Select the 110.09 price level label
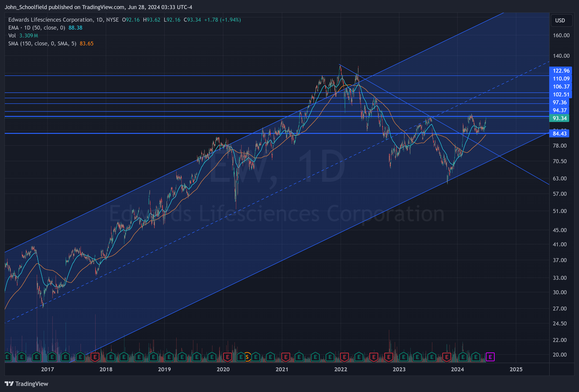579x392 pixels. click(561, 79)
